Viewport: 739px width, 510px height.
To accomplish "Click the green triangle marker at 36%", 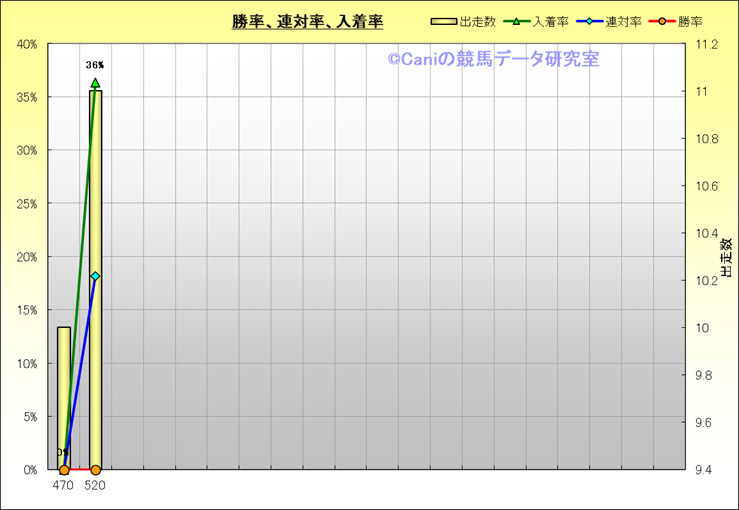I will [95, 83].
